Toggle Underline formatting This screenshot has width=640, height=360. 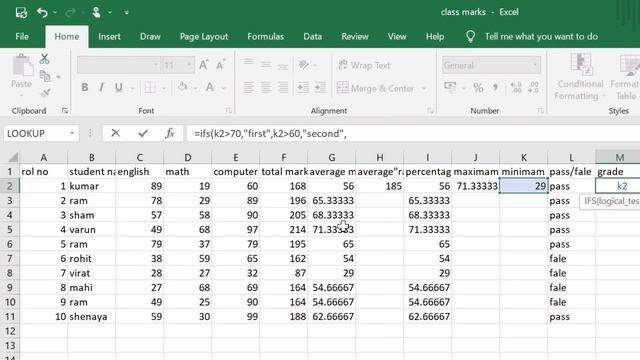tap(118, 87)
